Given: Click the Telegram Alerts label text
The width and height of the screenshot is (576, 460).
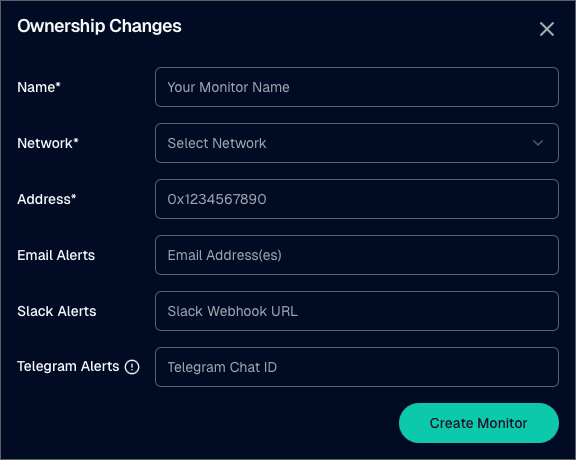Looking at the screenshot, I should tap(68, 366).
